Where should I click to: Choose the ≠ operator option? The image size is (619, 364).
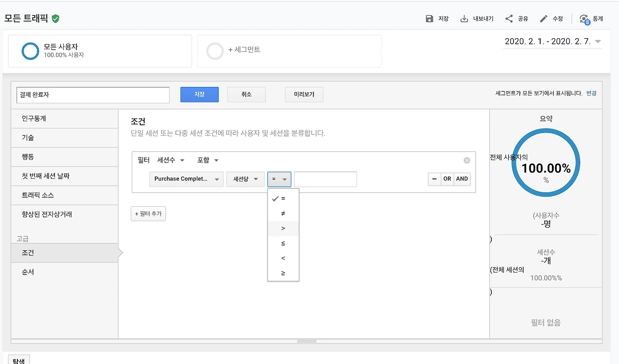point(283,213)
